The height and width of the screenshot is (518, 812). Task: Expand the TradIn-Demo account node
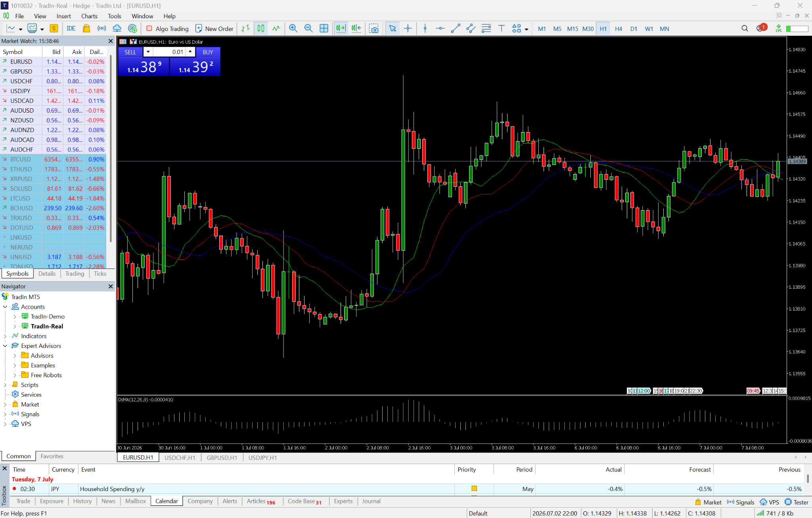15,317
